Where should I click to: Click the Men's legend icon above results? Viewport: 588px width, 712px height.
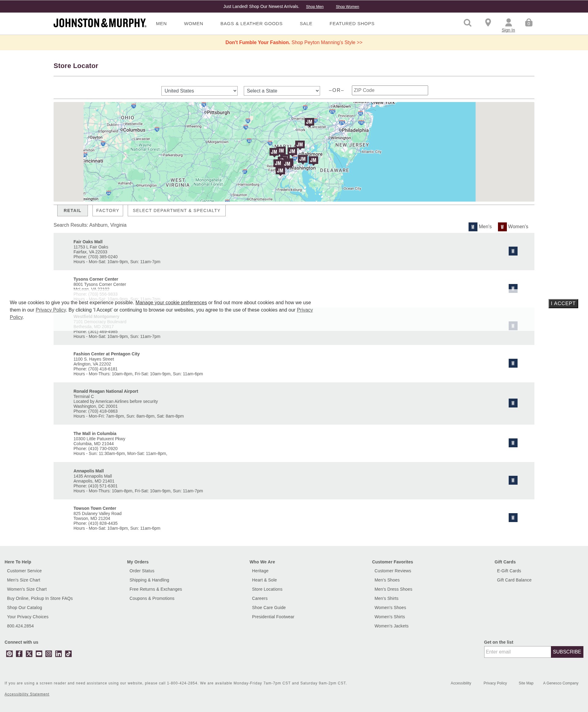[473, 227]
